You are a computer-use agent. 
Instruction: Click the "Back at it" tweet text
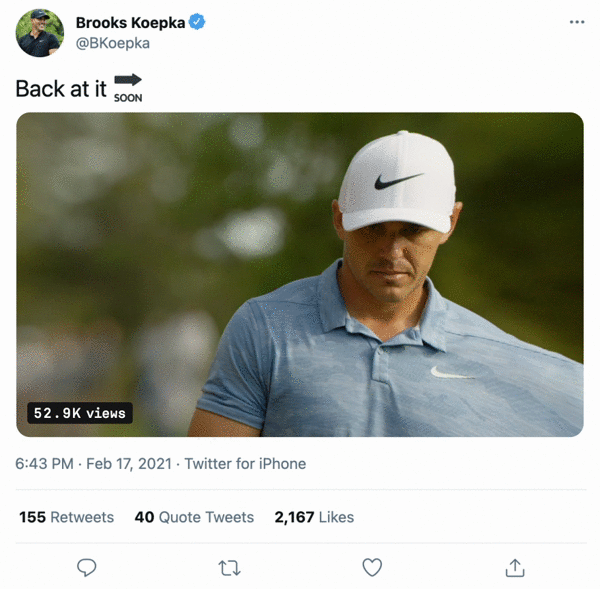tap(61, 88)
